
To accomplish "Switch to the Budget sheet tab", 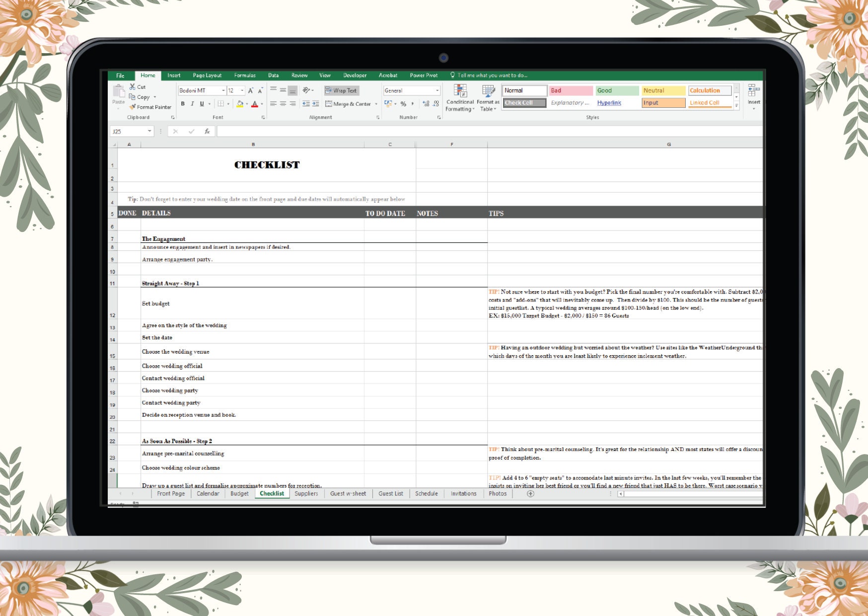I will click(x=239, y=494).
